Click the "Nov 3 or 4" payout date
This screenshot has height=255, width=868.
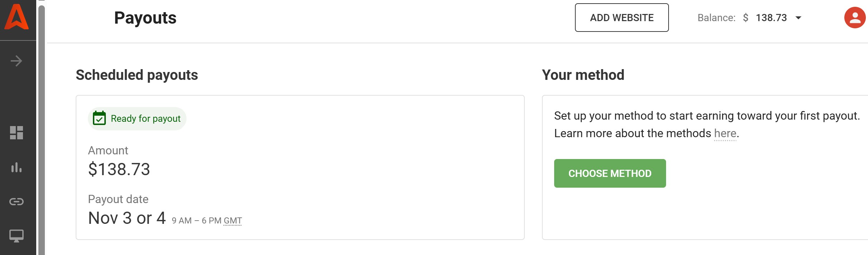[x=127, y=218]
